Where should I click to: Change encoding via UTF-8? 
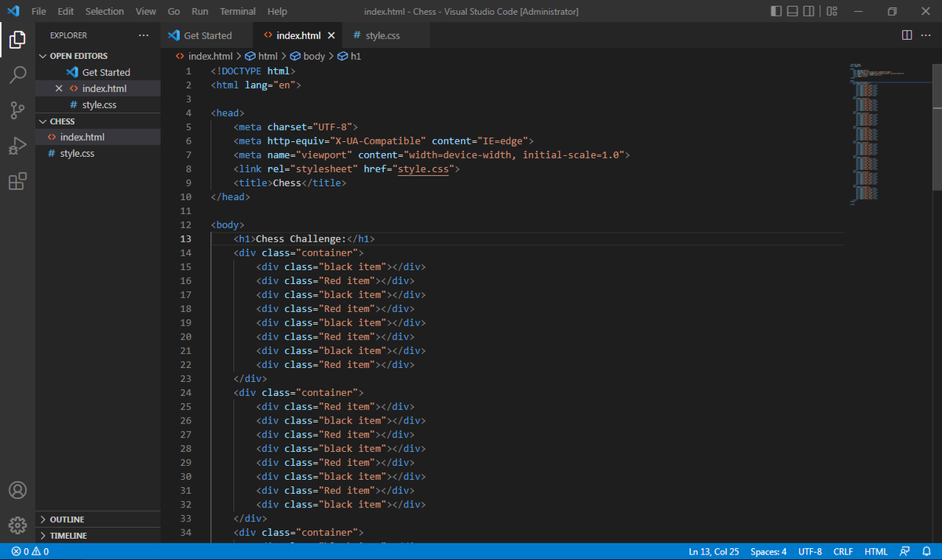pos(809,551)
